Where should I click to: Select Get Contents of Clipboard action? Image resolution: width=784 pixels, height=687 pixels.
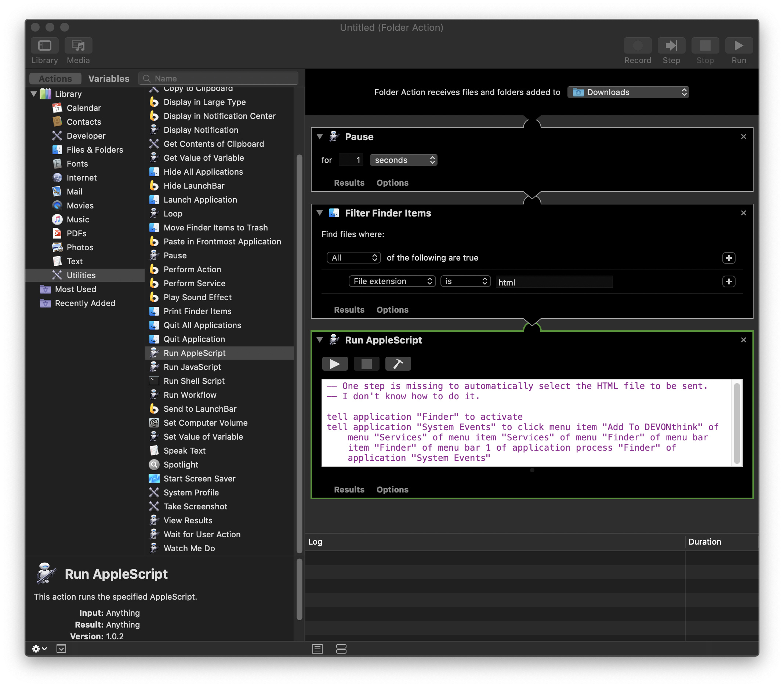click(x=214, y=144)
